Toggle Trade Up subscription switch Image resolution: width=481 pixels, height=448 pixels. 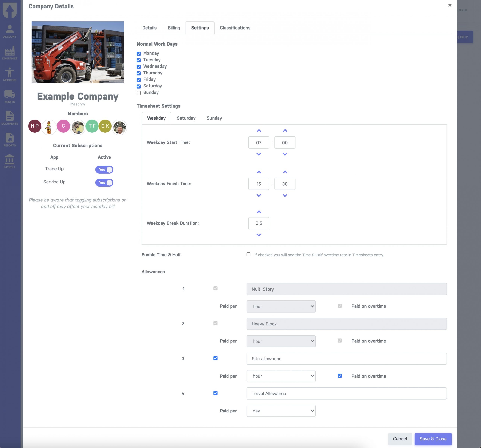pyautogui.click(x=104, y=170)
